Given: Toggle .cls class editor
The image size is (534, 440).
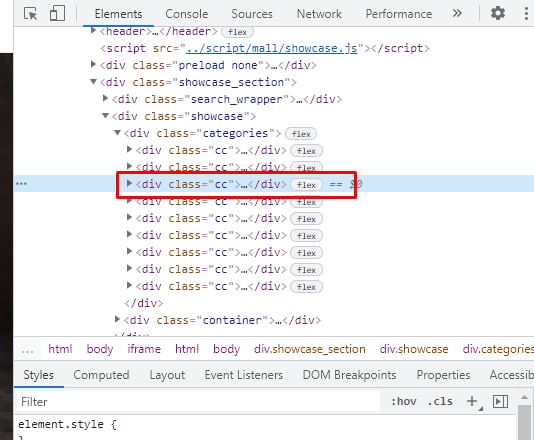Looking at the screenshot, I should (x=440, y=402).
